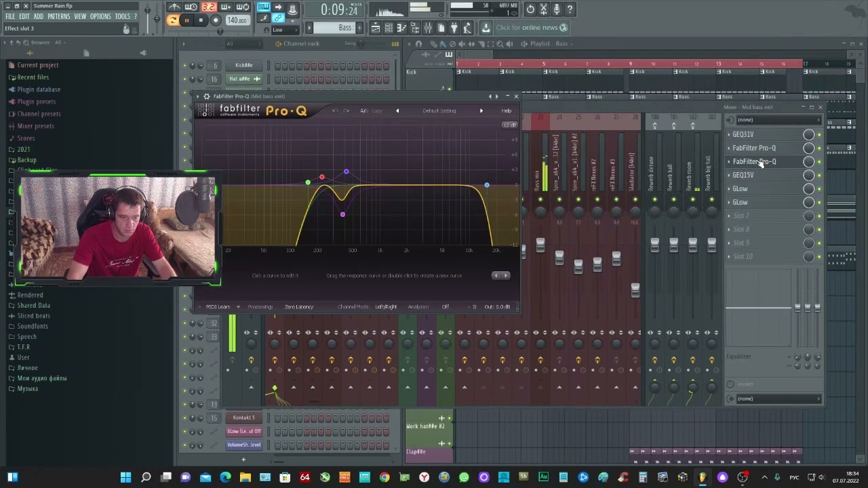Open the FILE menu

10,16
